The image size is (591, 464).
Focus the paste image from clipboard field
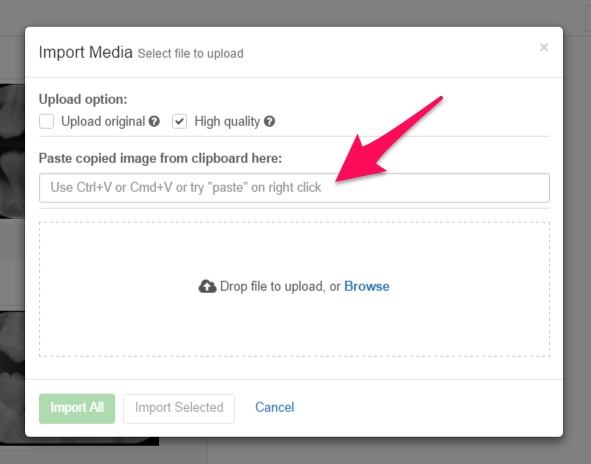[294, 188]
